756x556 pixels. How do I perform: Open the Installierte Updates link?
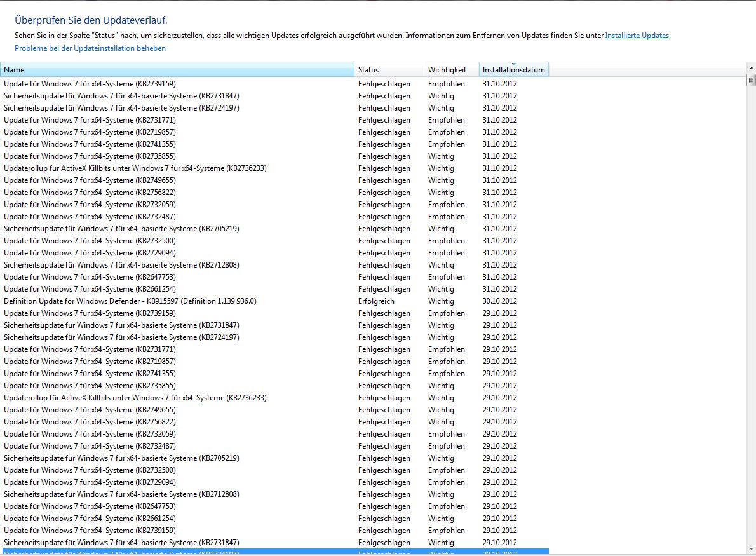click(x=637, y=36)
